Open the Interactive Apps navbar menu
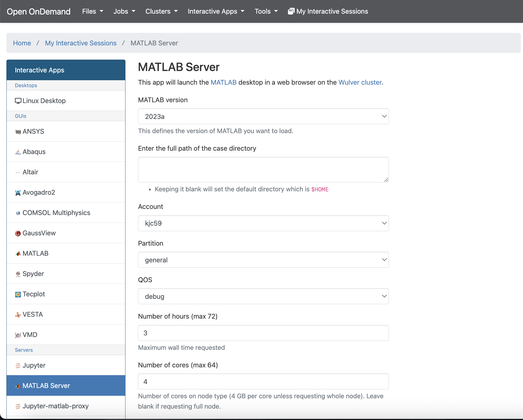 [216, 11]
